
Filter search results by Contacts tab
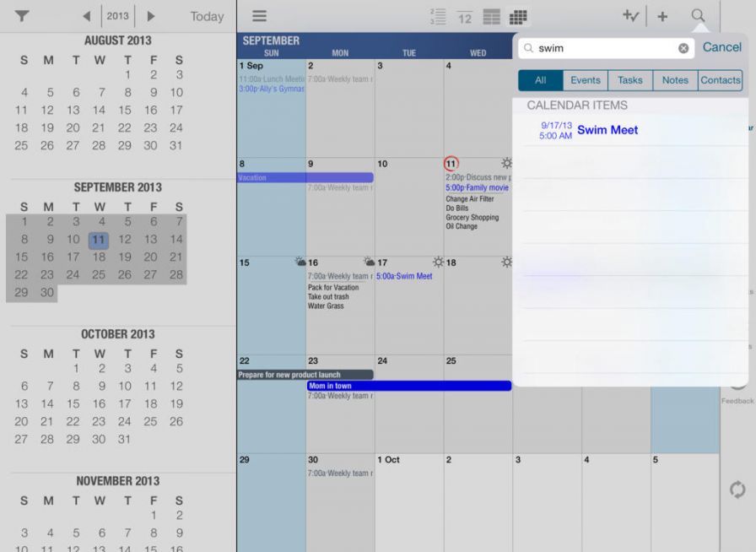coord(720,80)
